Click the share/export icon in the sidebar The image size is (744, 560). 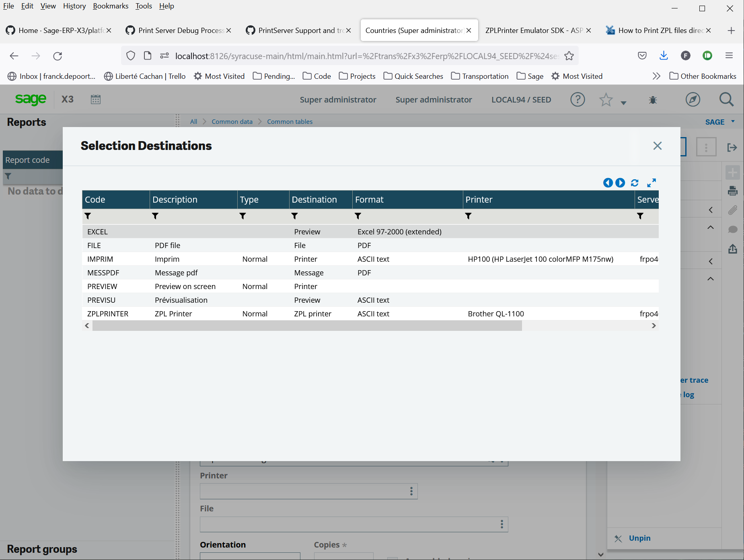(733, 249)
